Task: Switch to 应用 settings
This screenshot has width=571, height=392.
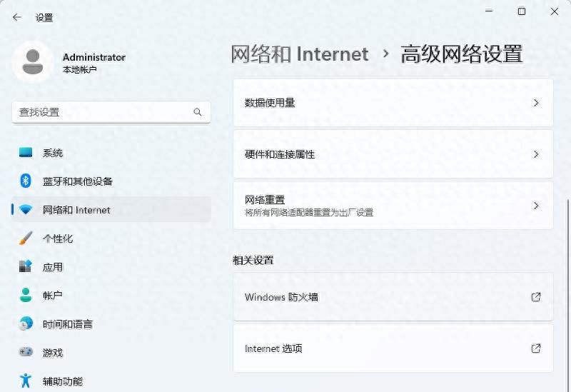Action: click(111, 266)
